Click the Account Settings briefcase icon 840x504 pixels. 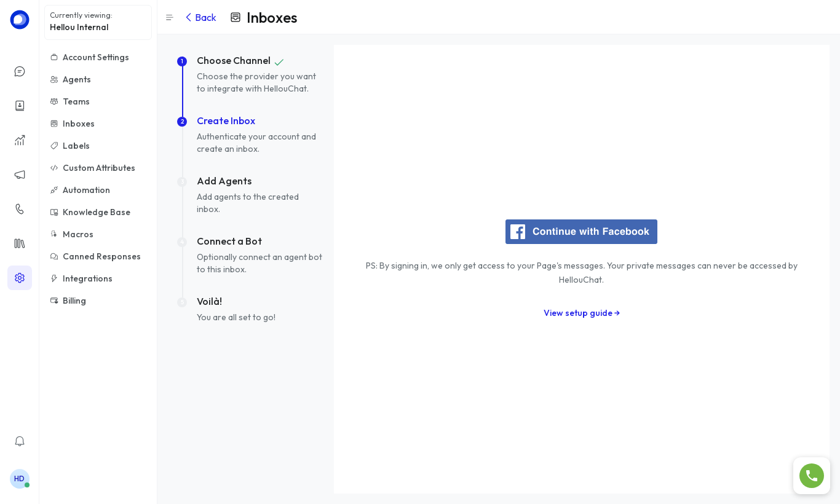click(54, 58)
